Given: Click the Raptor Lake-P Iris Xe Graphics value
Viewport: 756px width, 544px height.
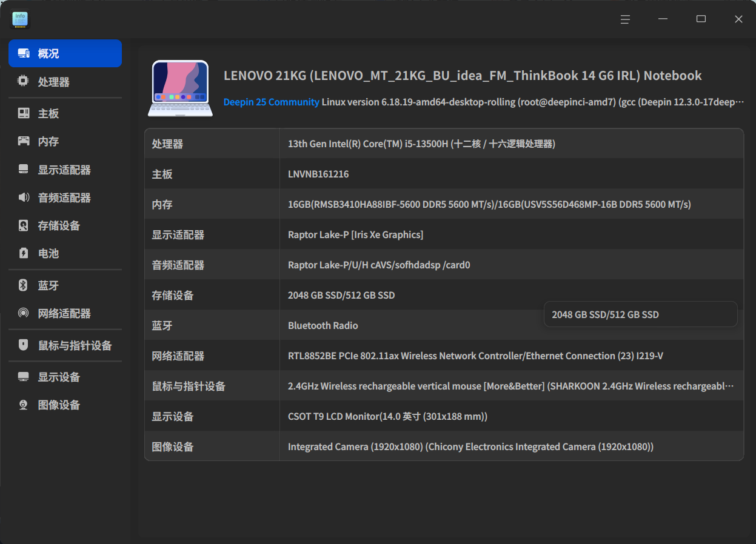Looking at the screenshot, I should click(x=355, y=234).
